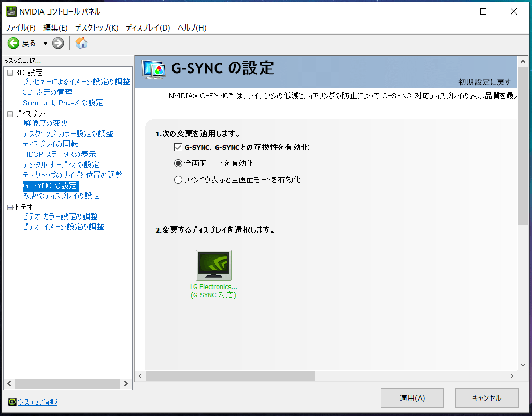532x416 pixels.
Task: Click the ディスプレイ tree label
Action: pos(32,114)
